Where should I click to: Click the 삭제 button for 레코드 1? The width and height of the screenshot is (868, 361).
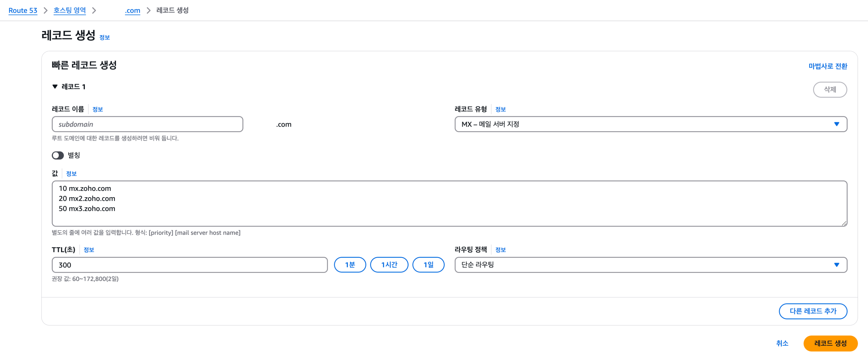(830, 90)
